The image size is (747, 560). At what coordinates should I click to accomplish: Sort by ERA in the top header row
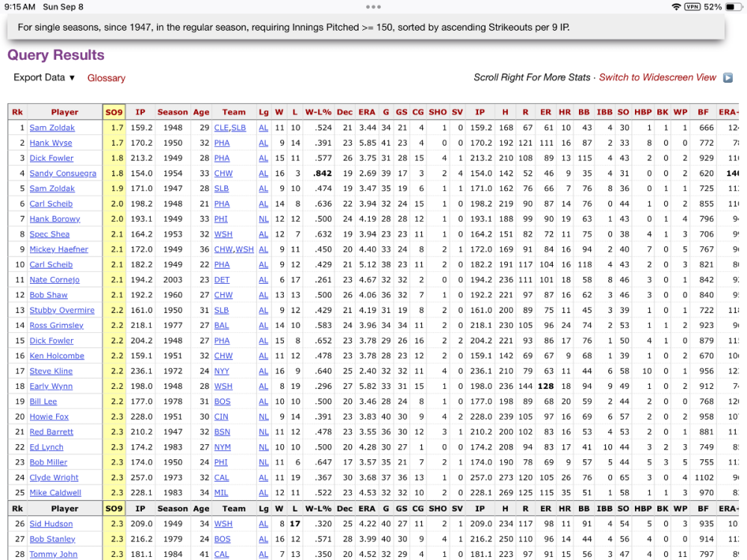click(x=367, y=112)
